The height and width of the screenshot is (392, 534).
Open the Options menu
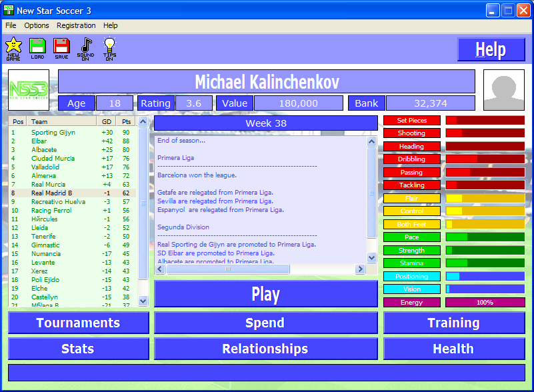(37, 25)
